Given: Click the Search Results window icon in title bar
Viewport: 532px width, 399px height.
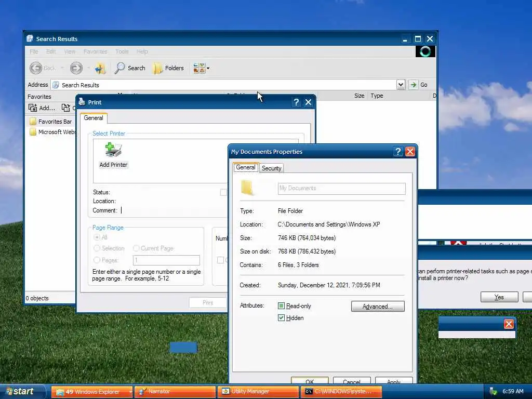Looking at the screenshot, I should coord(30,38).
